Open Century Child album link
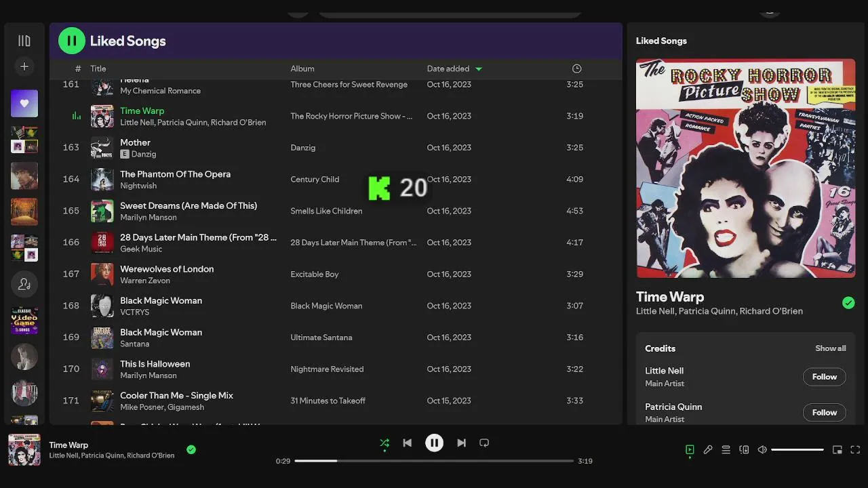Viewport: 868px width, 488px height. [x=315, y=179]
